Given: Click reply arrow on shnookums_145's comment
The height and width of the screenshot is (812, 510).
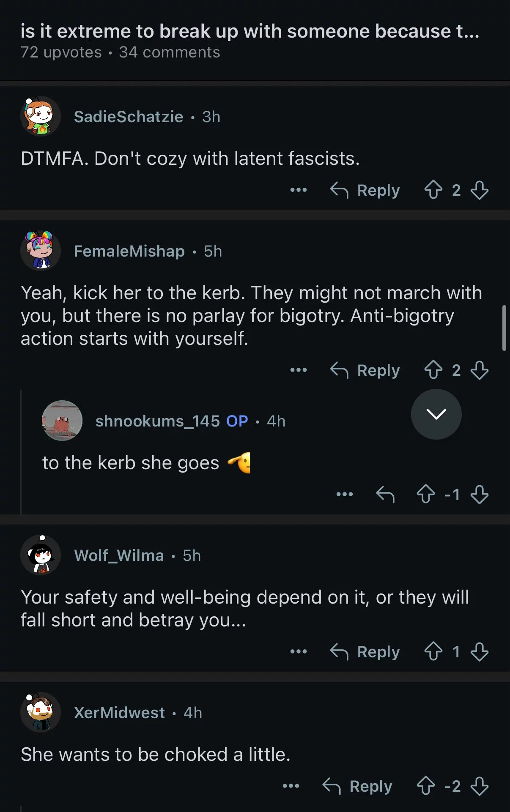Looking at the screenshot, I should pyautogui.click(x=385, y=494).
